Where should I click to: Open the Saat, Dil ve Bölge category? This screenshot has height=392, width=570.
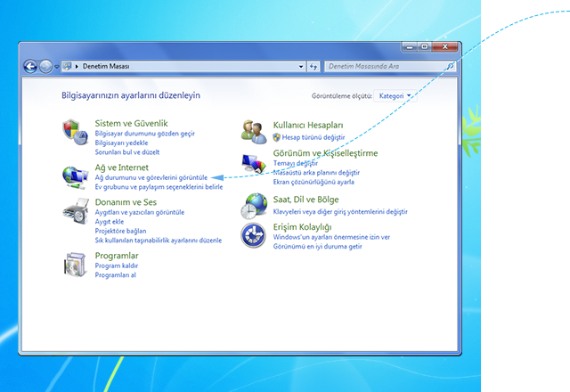306,200
